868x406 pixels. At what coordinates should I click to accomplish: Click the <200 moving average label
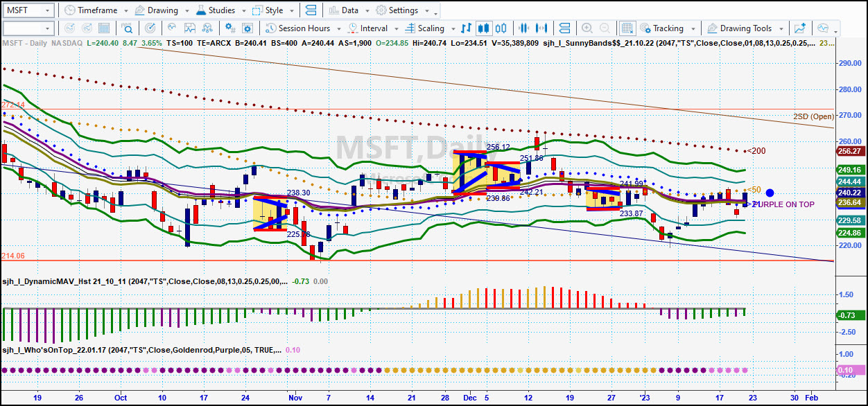point(756,150)
